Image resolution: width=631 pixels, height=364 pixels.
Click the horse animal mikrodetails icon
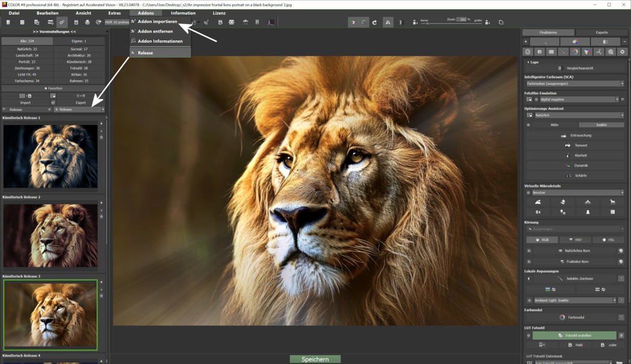coord(612,202)
